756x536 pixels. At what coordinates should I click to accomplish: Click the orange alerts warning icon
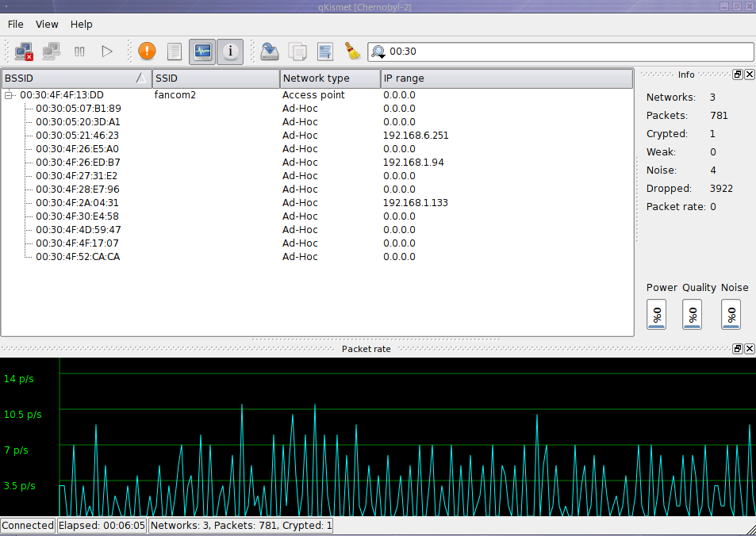click(147, 52)
